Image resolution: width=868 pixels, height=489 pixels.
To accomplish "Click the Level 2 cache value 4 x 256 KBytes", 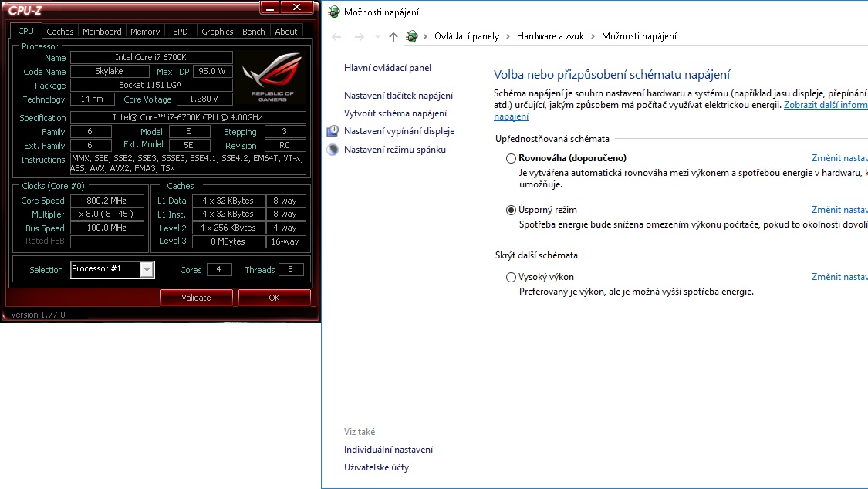I will point(228,228).
